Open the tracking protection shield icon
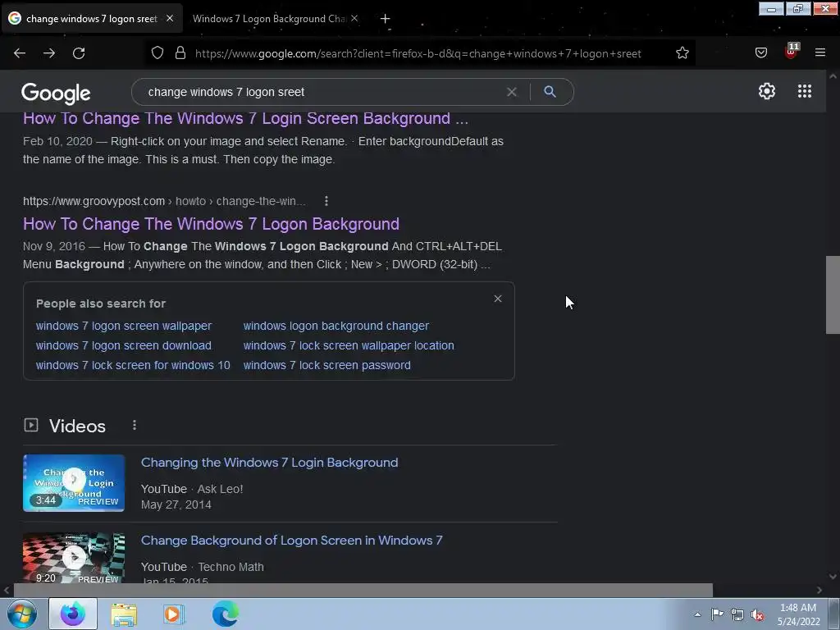840x630 pixels. tap(157, 53)
